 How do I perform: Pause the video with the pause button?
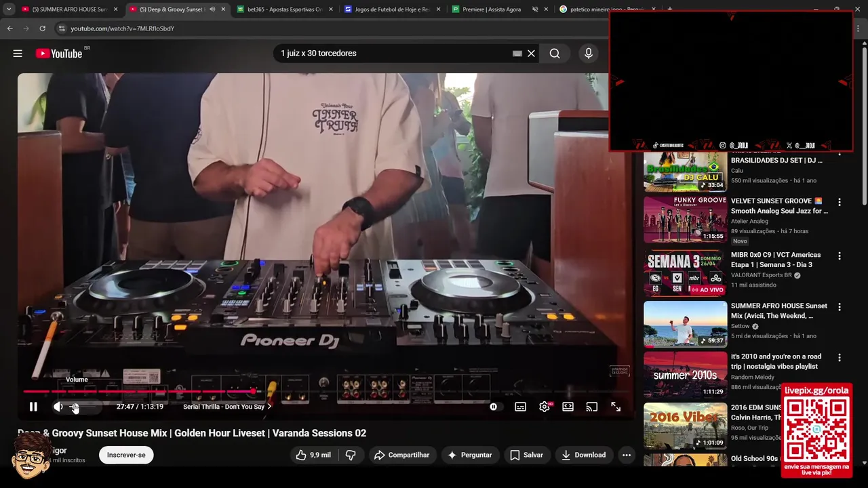(x=33, y=407)
